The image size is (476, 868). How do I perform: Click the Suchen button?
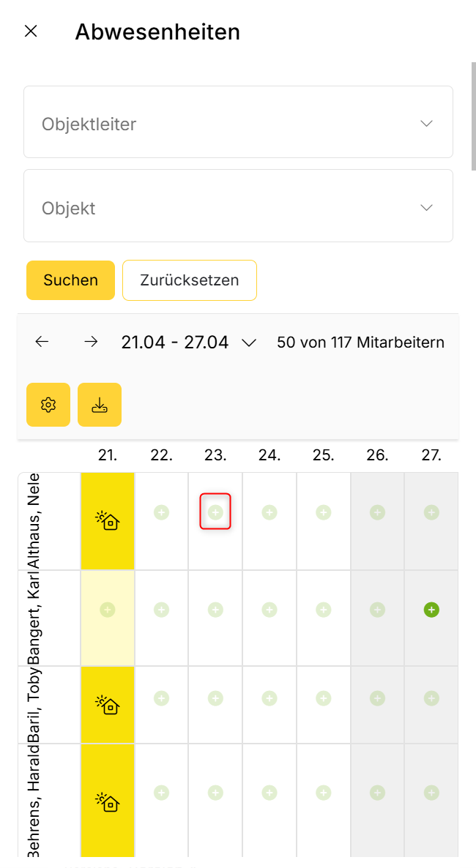coord(70,280)
